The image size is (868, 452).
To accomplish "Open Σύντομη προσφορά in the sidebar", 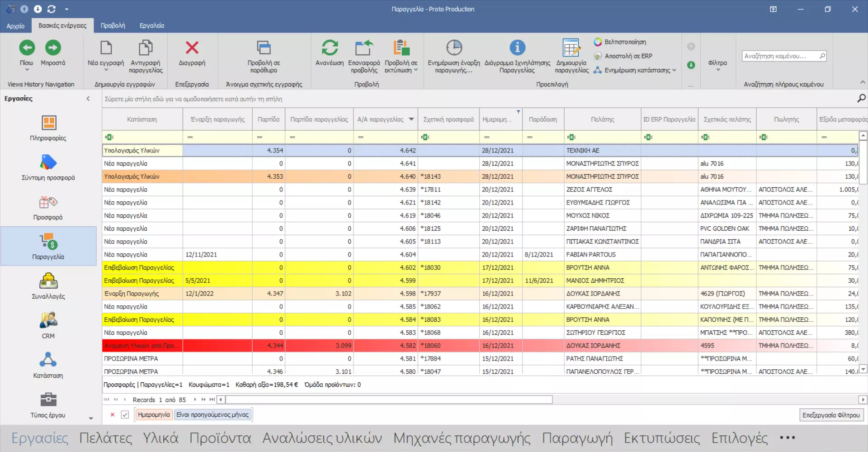I will [48, 163].
